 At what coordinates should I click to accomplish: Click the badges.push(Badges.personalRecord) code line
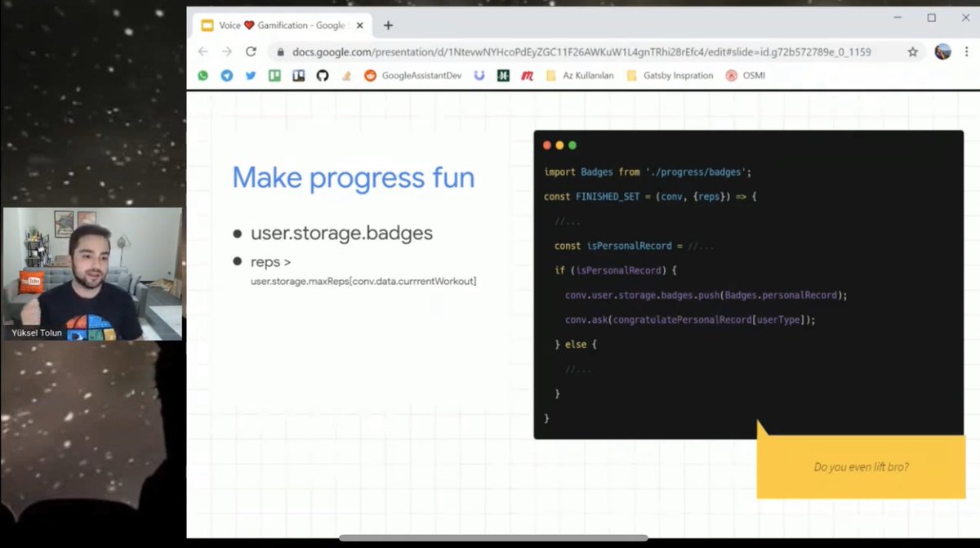click(x=706, y=295)
